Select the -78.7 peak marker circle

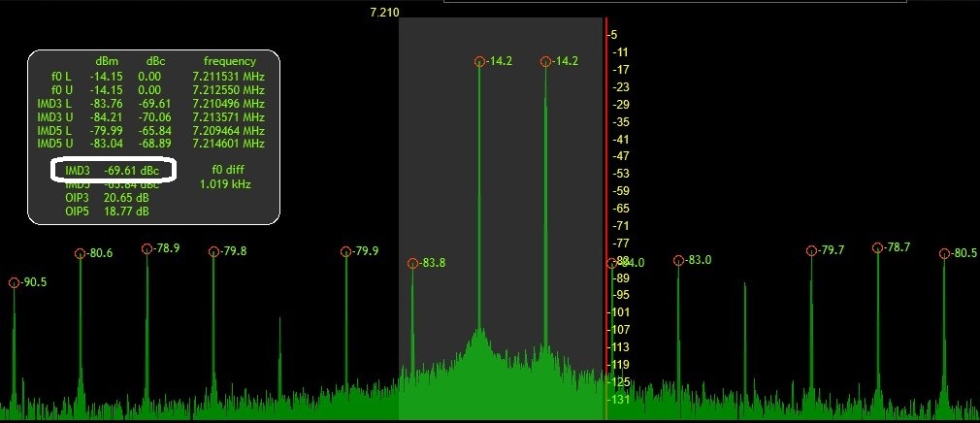(877, 248)
